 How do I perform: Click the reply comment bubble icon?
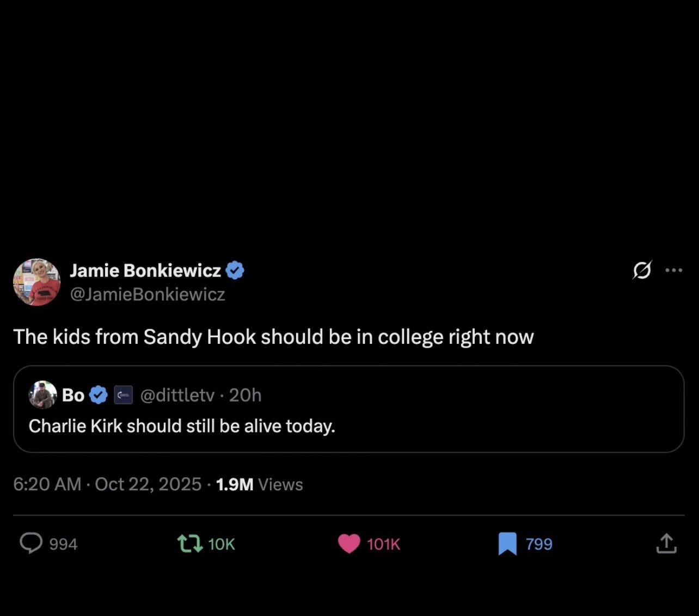[31, 543]
